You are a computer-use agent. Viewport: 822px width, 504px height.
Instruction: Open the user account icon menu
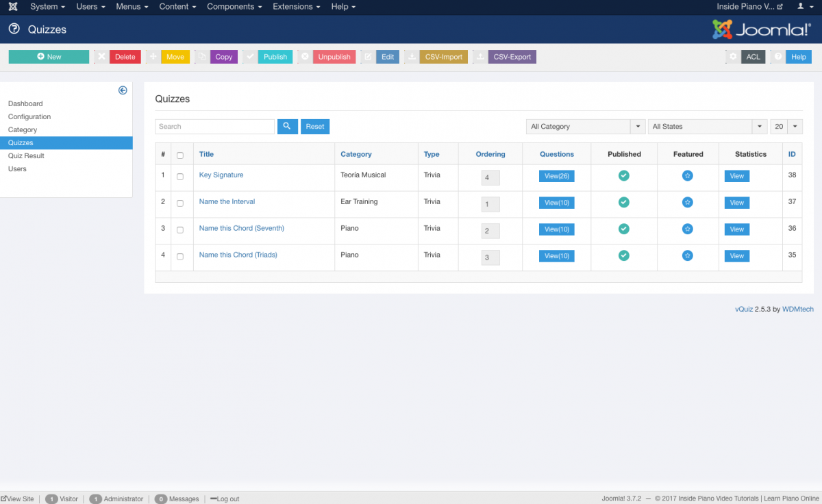pos(804,7)
